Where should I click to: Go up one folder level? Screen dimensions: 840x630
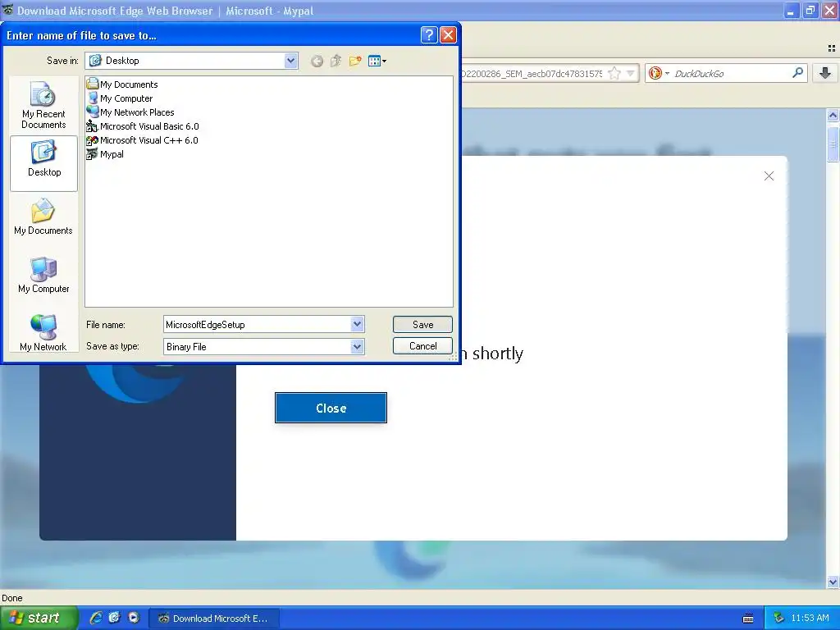pyautogui.click(x=336, y=61)
